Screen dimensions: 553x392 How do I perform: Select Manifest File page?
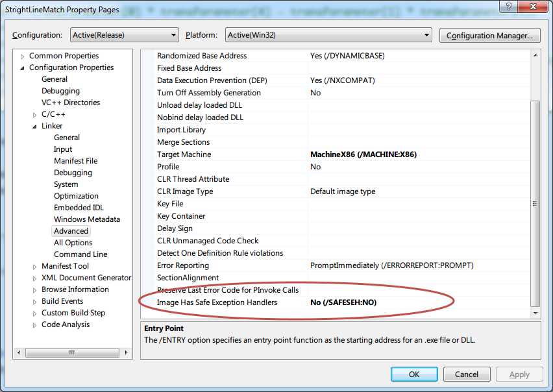pos(75,161)
